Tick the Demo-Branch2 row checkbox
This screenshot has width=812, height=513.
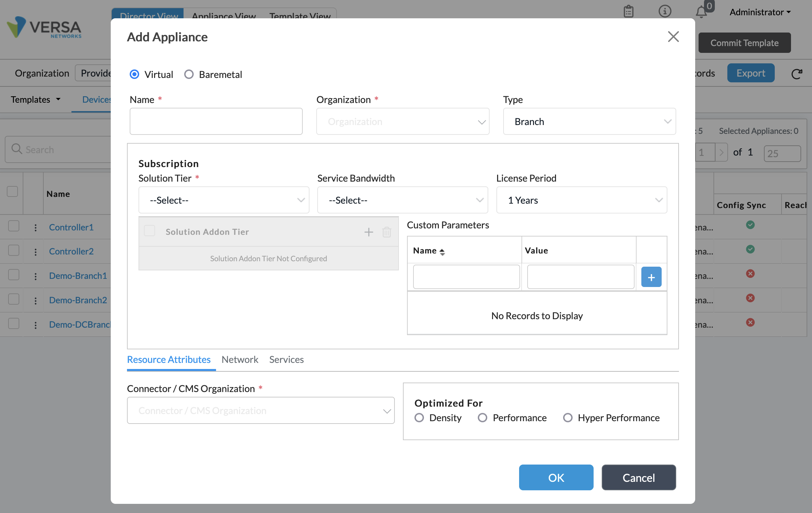[x=14, y=299]
